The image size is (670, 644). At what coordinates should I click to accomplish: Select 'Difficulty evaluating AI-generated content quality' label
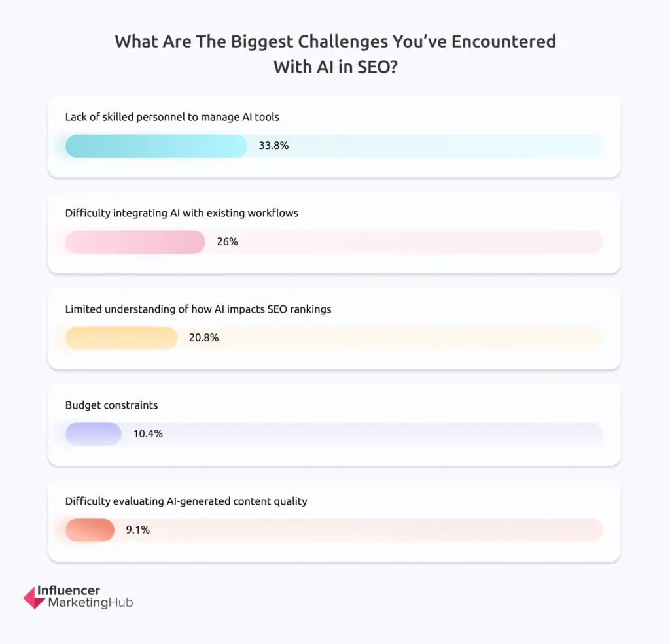186,501
